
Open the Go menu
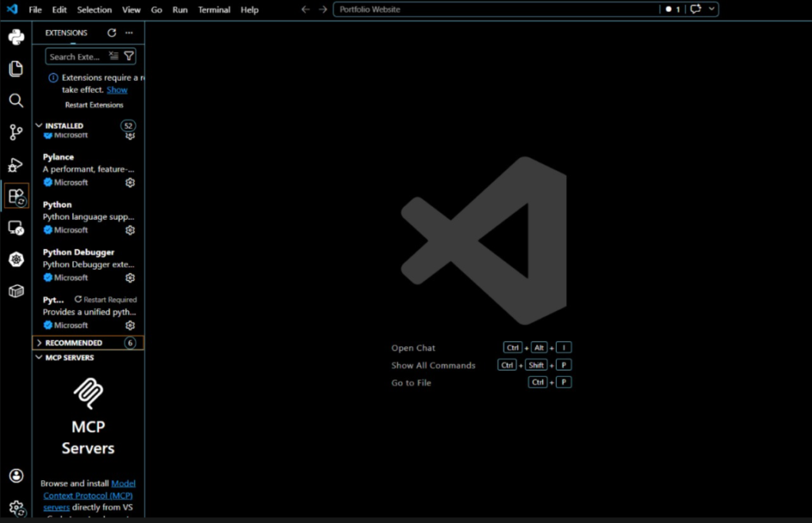coord(156,10)
